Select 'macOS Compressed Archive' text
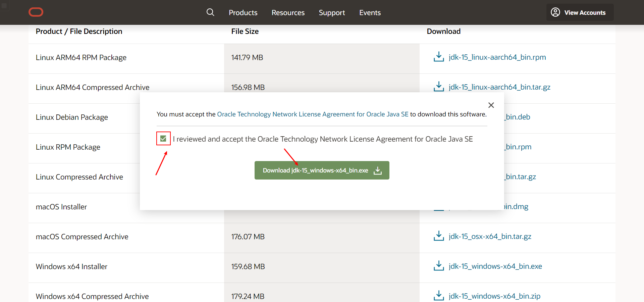 [x=82, y=237]
